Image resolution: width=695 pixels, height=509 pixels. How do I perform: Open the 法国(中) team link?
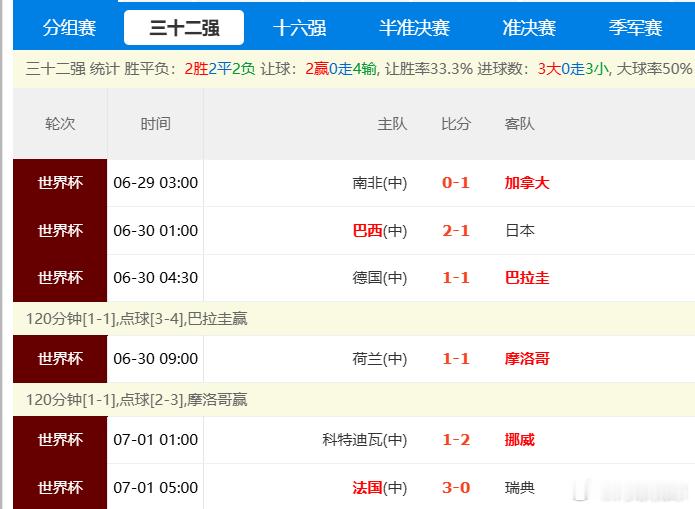[380, 488]
